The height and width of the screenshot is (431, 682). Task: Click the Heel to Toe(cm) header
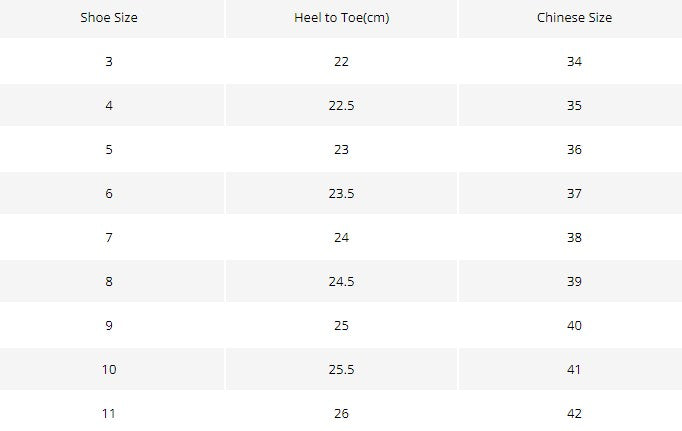[x=341, y=18]
